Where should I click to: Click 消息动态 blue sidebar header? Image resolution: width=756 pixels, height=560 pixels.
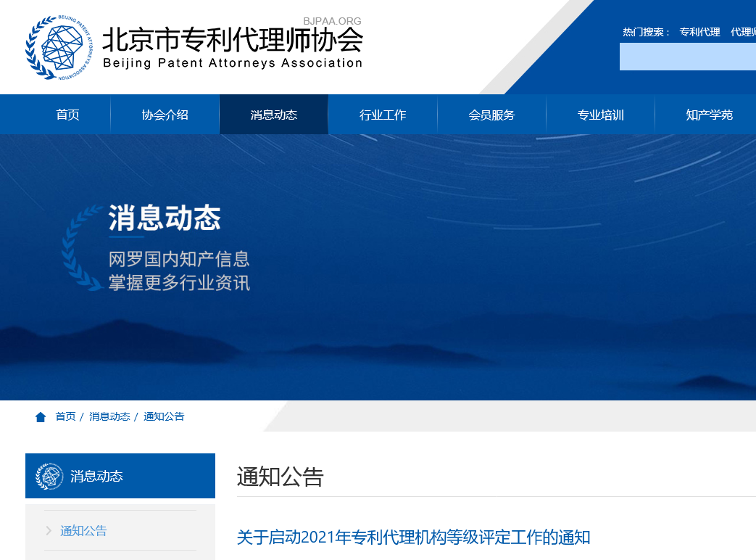[x=120, y=476]
